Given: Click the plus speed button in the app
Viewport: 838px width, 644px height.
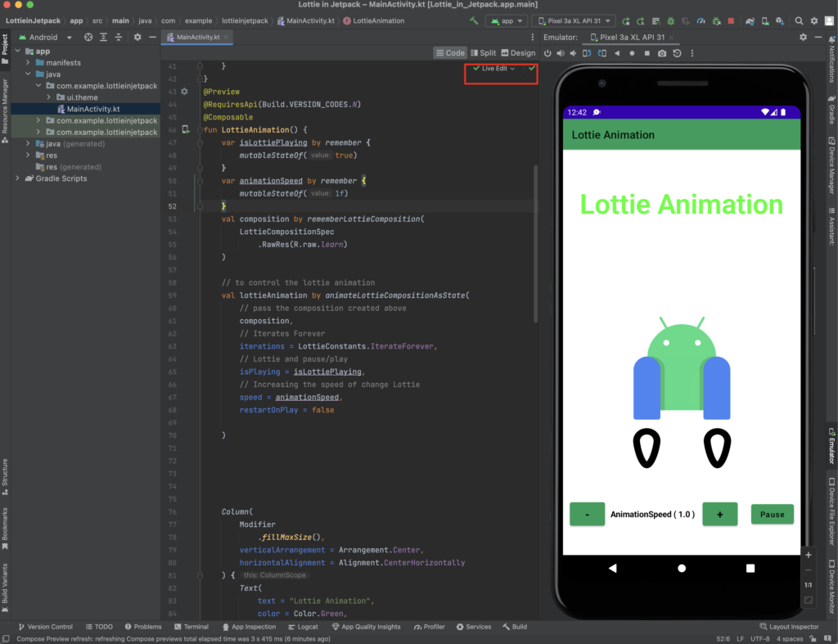Looking at the screenshot, I should pyautogui.click(x=720, y=514).
